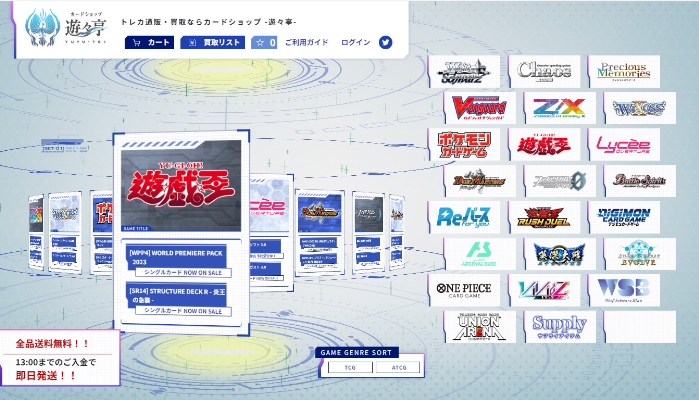The width and height of the screenshot is (699, 400).
Task: Select the Arsenal Base tile in the grid
Action: pyautogui.click(x=480, y=254)
